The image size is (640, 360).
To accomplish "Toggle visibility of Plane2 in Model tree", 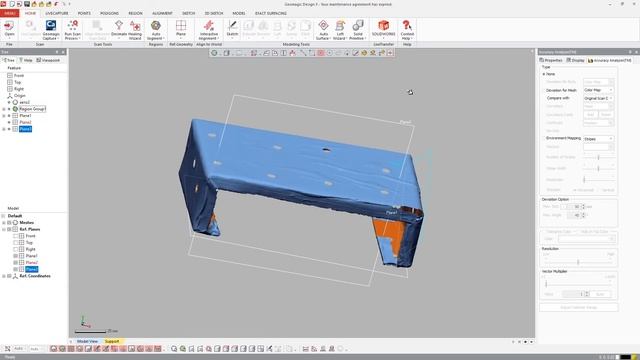I will [x=16, y=262].
